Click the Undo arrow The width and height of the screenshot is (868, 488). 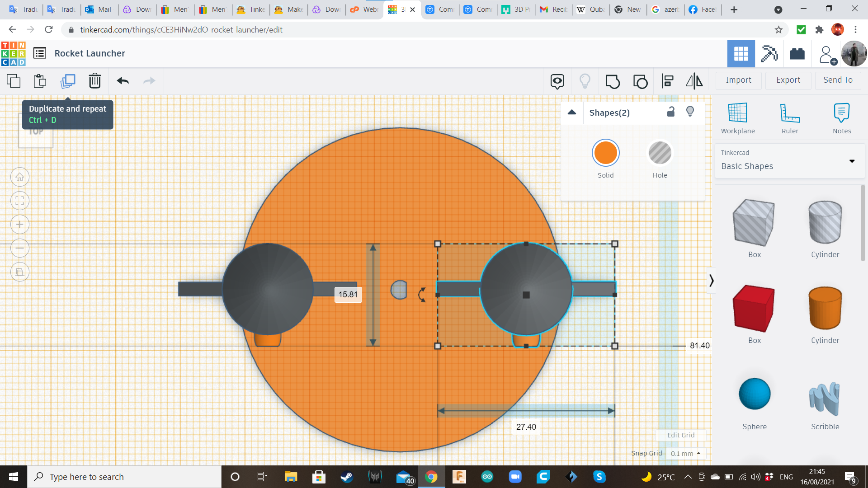pyautogui.click(x=123, y=81)
